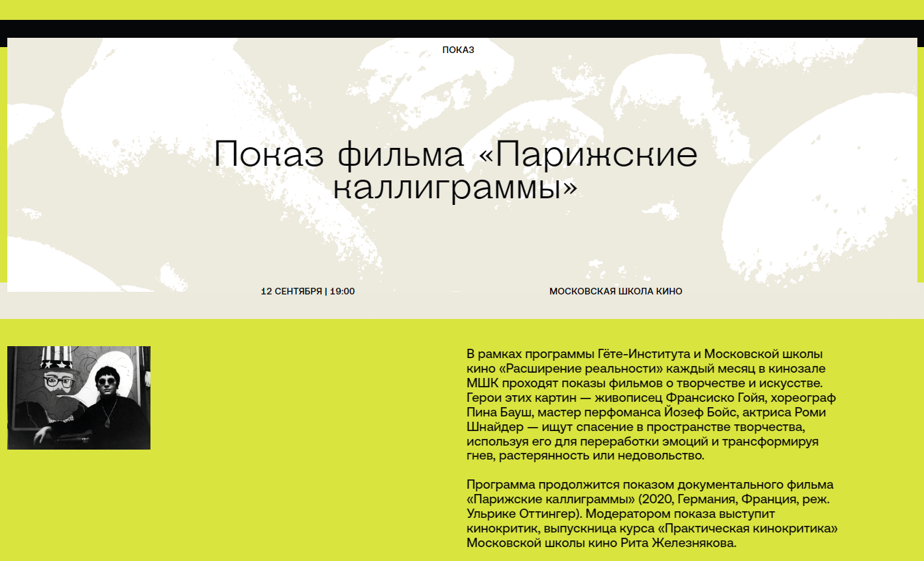Click the director name Ульрике Оттингер

point(522,514)
